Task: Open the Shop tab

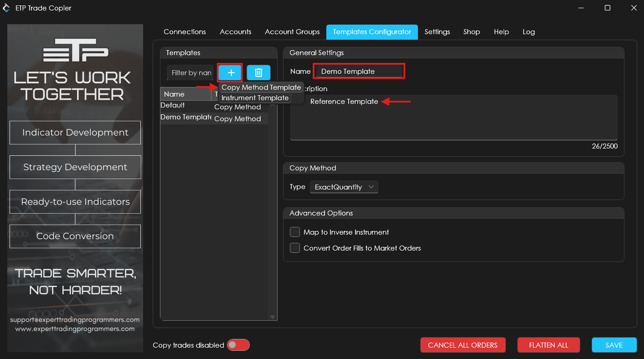Action: (x=471, y=32)
